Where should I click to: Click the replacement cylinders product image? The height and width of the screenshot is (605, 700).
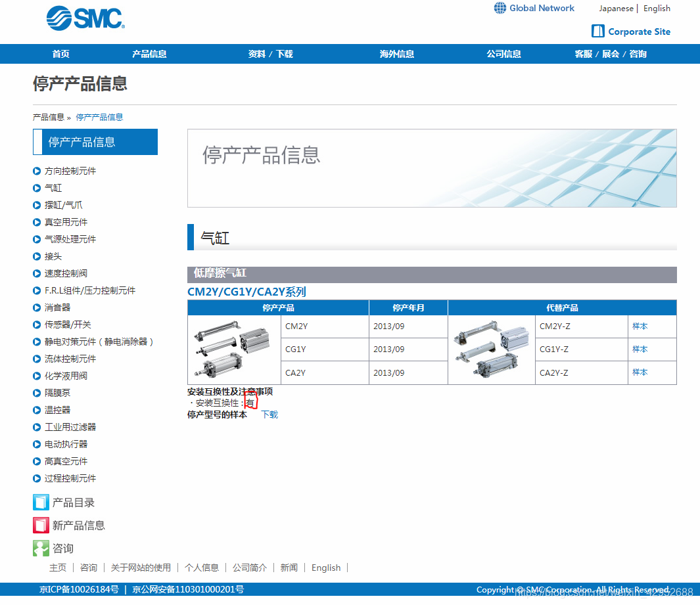491,349
